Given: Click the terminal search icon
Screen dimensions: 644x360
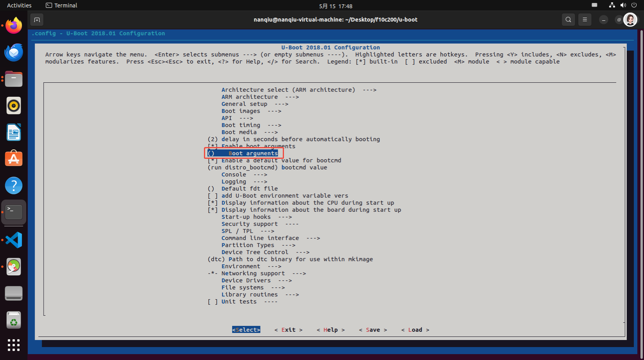Looking at the screenshot, I should point(568,20).
